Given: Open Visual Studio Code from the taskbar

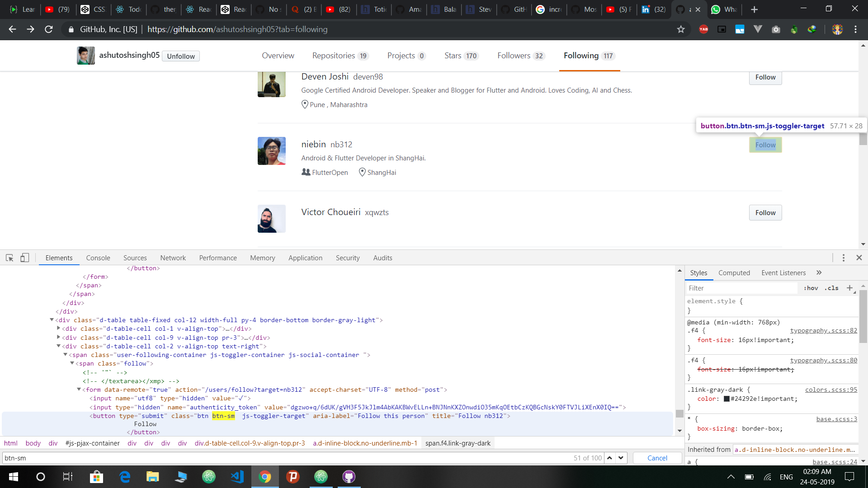Looking at the screenshot, I should [x=237, y=476].
